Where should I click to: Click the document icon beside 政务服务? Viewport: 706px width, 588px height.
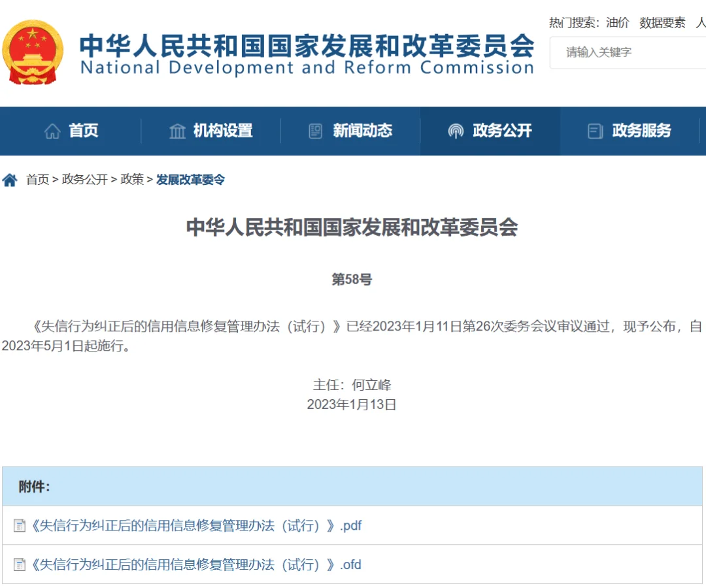(596, 131)
